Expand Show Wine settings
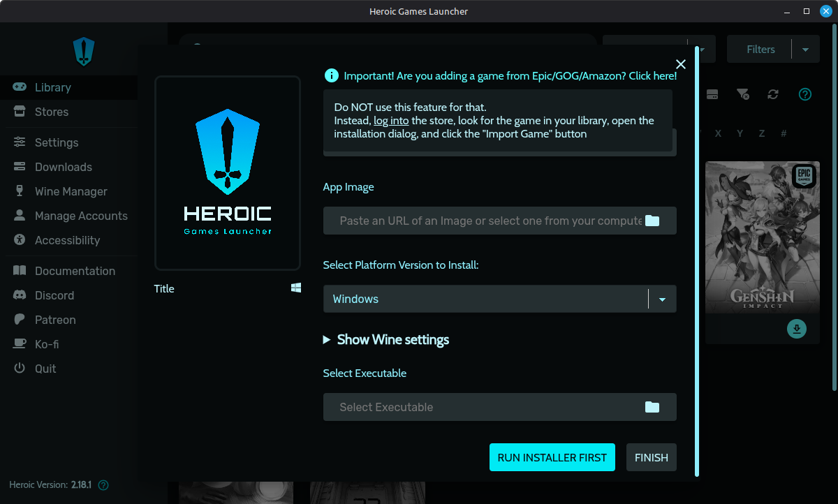The height and width of the screenshot is (504, 838). coord(386,340)
